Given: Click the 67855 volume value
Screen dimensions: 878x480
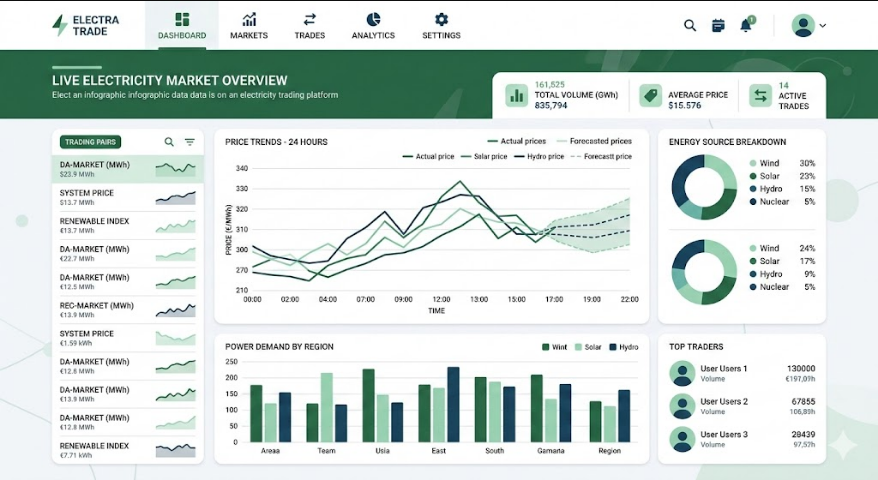Looking at the screenshot, I should 804,402.
